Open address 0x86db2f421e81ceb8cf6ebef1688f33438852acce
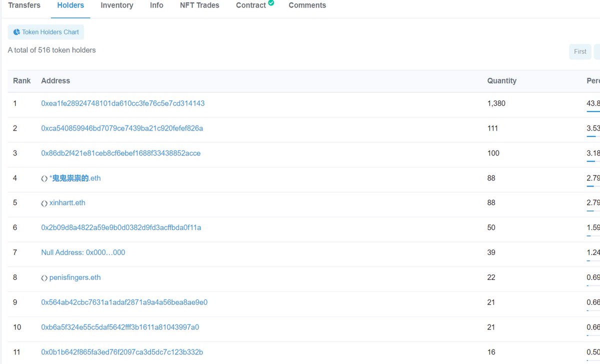 coord(120,153)
